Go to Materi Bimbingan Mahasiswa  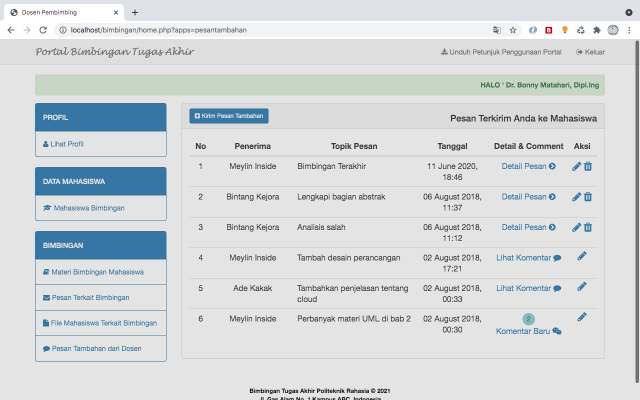point(98,272)
